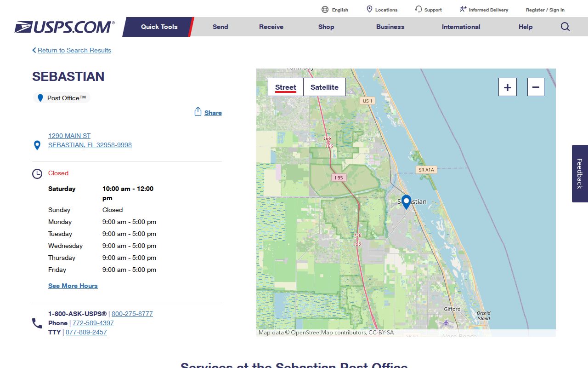Image resolution: width=588 pixels, height=368 pixels.
Task: Click Informed Delivery text link
Action: click(488, 10)
